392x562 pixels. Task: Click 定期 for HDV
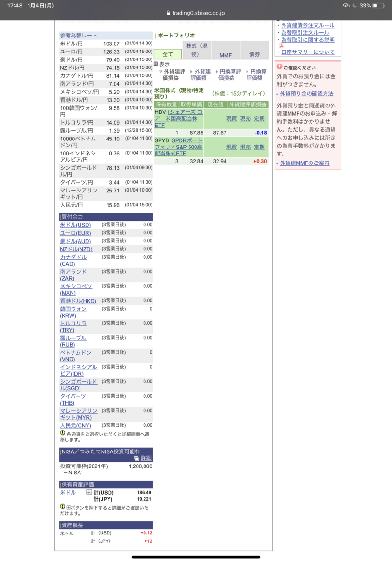coord(259,119)
